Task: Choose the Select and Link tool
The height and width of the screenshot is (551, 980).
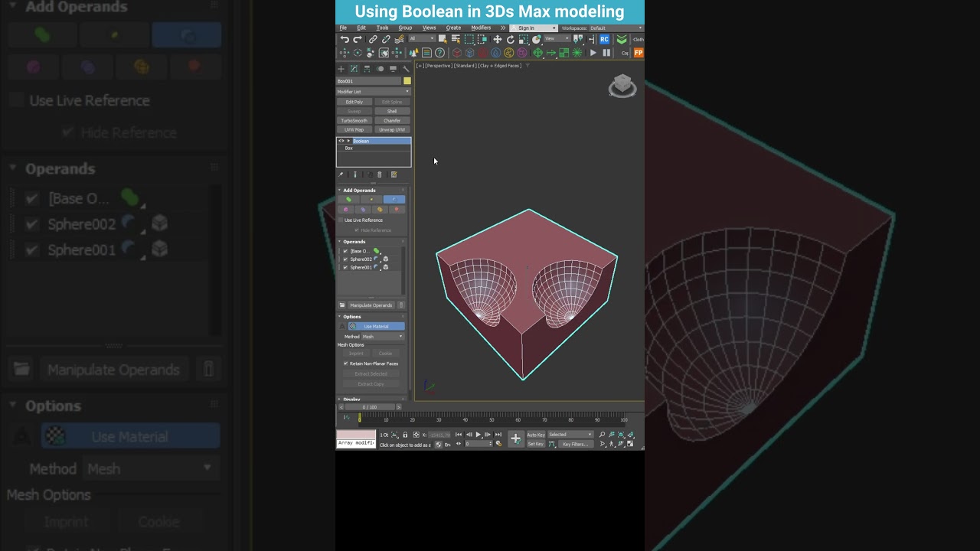Action: coord(373,39)
